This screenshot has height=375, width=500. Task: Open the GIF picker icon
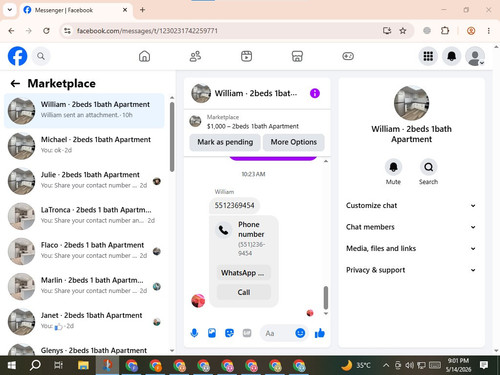[247, 333]
